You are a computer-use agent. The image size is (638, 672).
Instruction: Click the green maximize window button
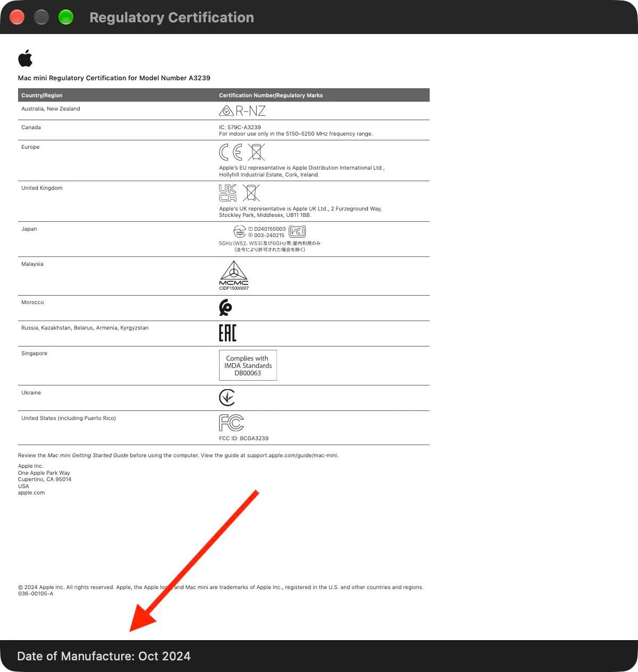(65, 17)
